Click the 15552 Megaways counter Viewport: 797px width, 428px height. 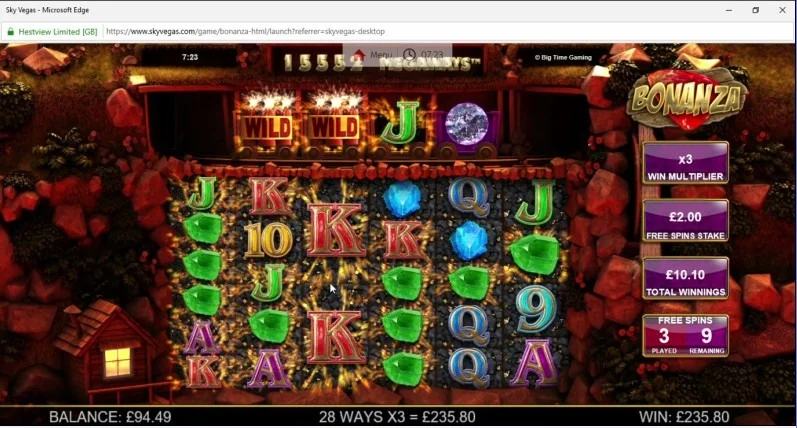(x=381, y=63)
